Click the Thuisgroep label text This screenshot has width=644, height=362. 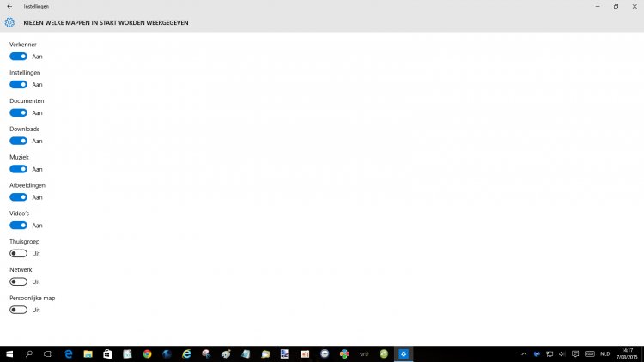[x=25, y=242]
